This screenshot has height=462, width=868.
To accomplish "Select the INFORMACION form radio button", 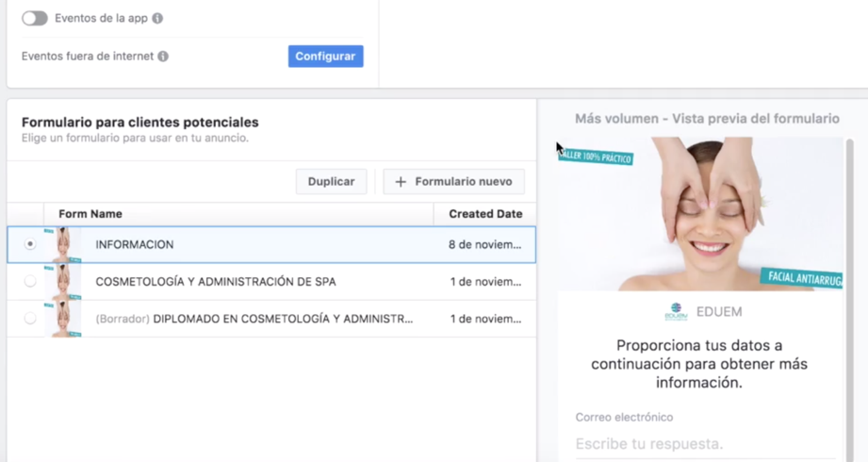I will [30, 244].
